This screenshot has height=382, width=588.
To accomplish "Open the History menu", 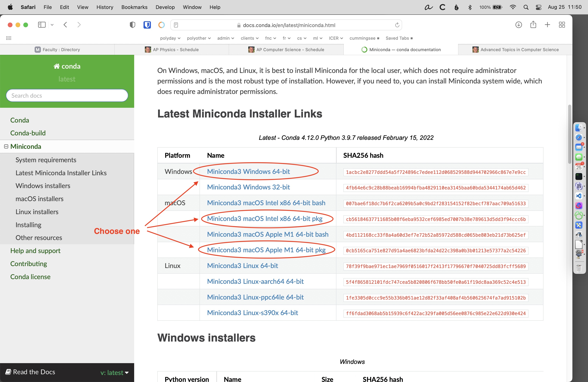I will pos(105,7).
